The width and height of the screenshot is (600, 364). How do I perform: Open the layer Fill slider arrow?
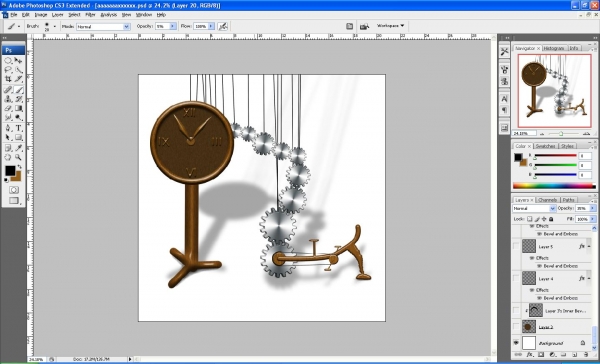click(593, 219)
